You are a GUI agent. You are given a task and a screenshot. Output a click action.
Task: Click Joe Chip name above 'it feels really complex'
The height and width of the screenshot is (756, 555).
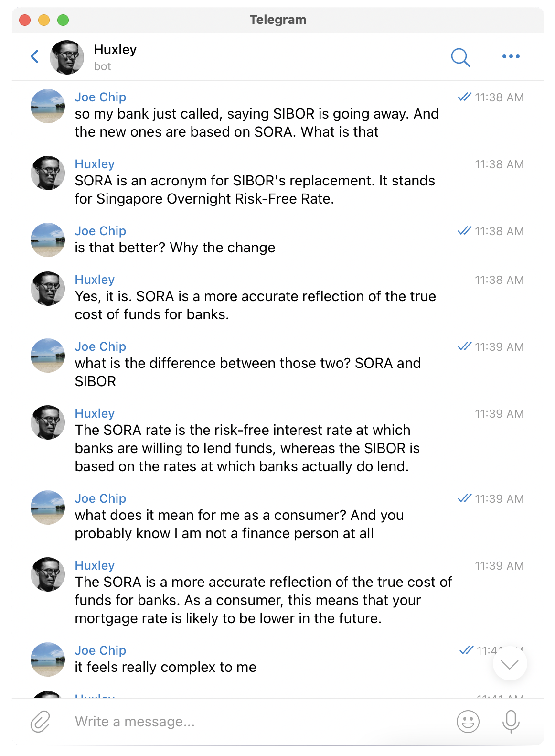(100, 650)
